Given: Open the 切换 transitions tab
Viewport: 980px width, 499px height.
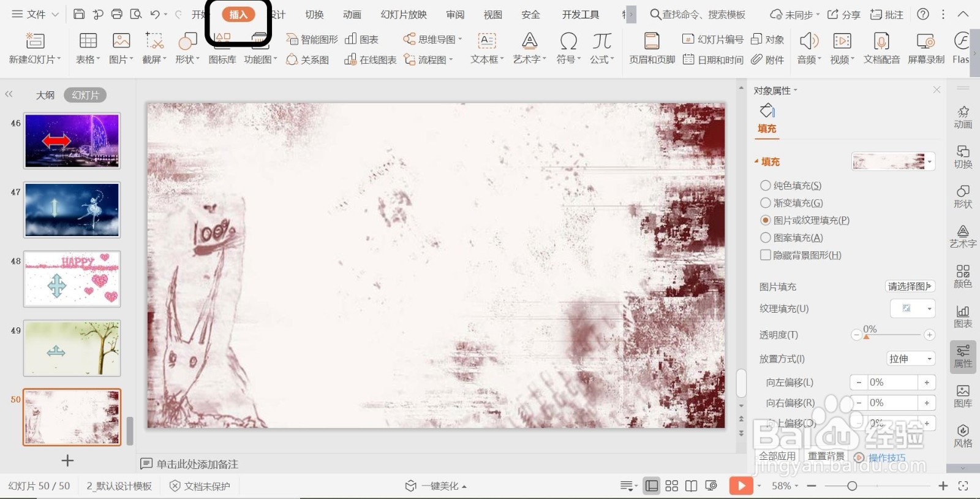Looking at the screenshot, I should pos(314,15).
